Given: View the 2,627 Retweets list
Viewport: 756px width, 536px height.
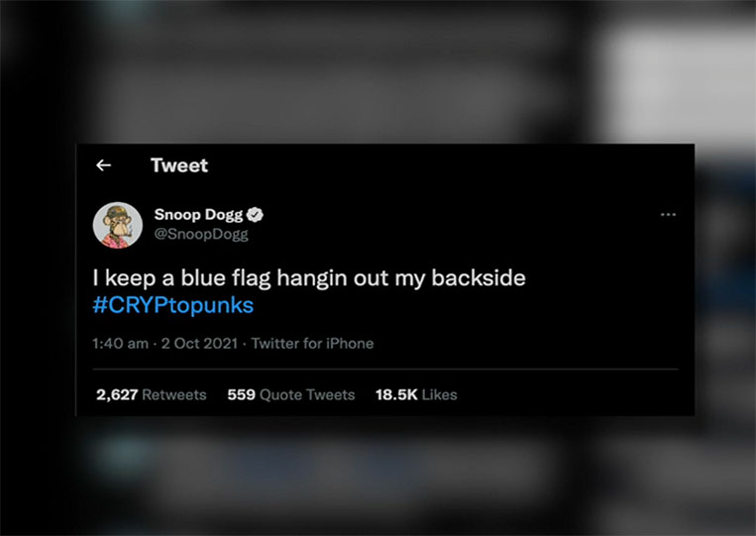Looking at the screenshot, I should (151, 394).
